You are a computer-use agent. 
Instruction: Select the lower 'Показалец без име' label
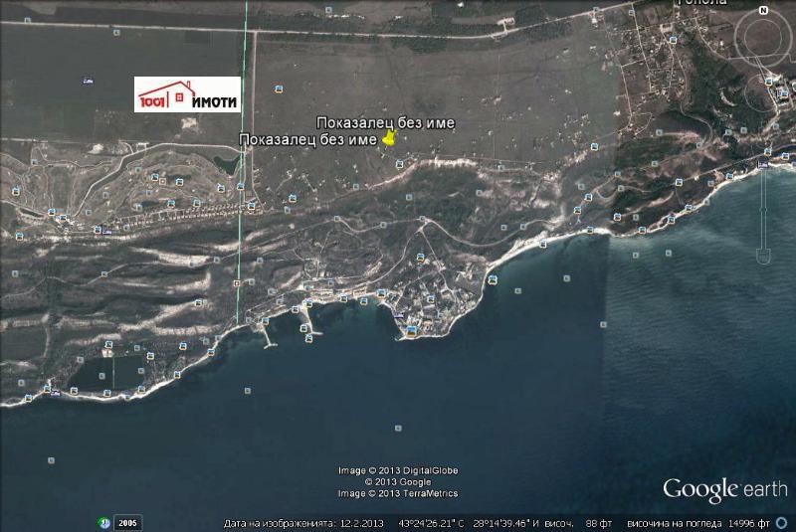click(308, 140)
